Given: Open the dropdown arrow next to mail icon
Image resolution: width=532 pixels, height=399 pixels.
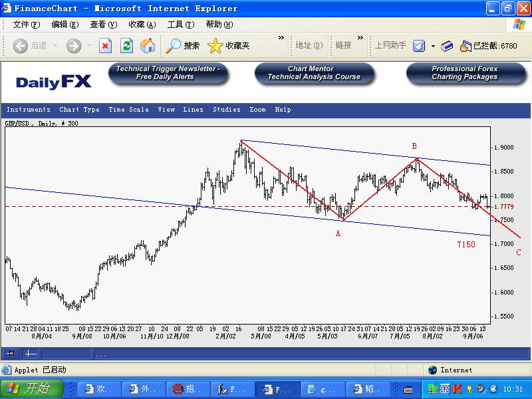Looking at the screenshot, I should [433, 46].
